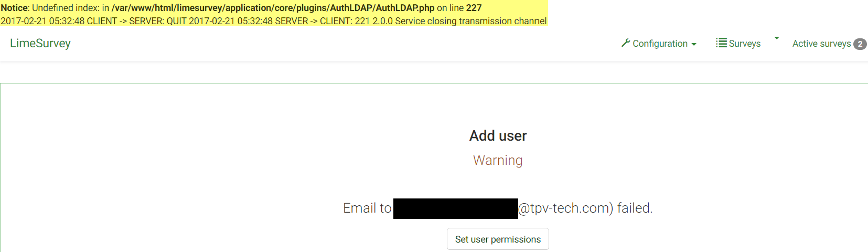Click the LimeSurvey home logo

pos(40,43)
